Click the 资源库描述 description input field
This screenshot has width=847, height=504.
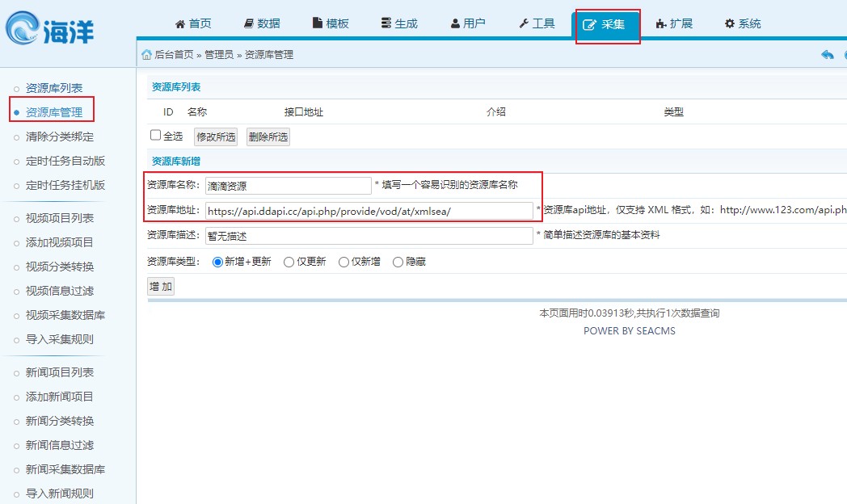(369, 236)
